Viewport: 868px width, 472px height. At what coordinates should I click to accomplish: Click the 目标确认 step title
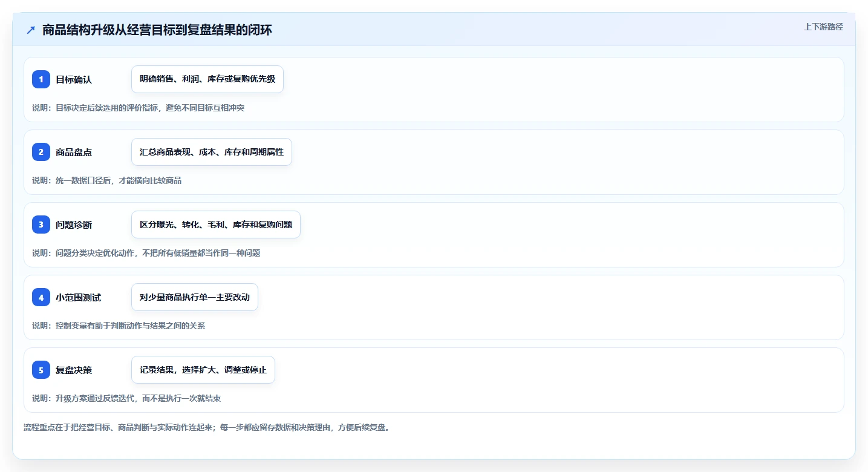(x=74, y=80)
